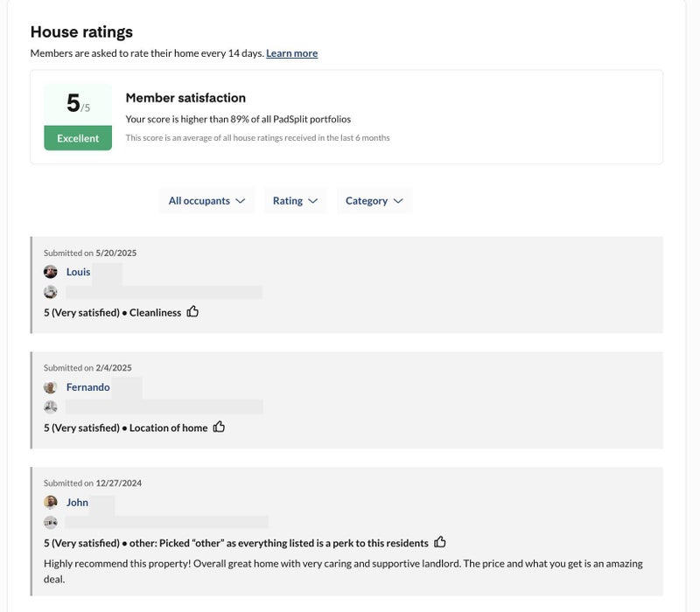Expand the Rating filter dropdown
Image resolution: width=700 pixels, height=612 pixels.
click(x=295, y=201)
